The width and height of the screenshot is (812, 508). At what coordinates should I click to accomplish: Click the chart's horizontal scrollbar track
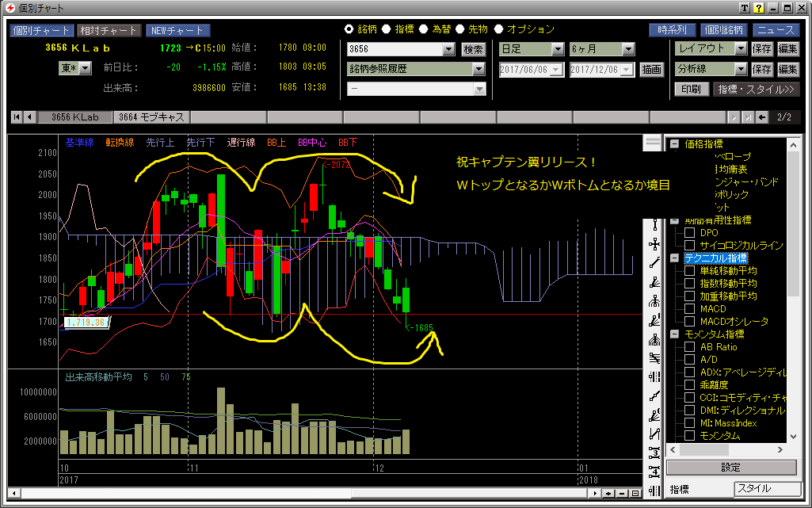[306, 494]
